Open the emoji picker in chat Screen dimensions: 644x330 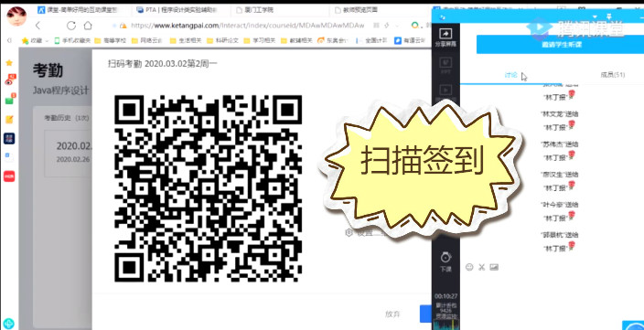point(469,267)
